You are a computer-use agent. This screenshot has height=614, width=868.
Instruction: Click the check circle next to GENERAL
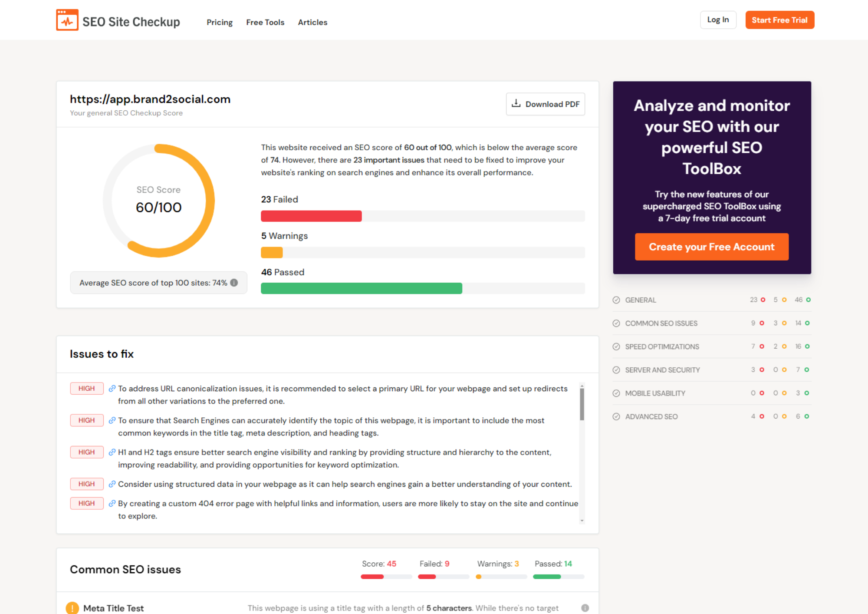[616, 300]
